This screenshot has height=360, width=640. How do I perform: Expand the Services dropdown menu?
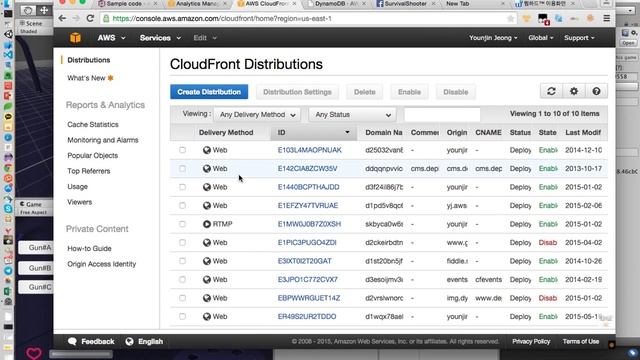tap(160, 38)
